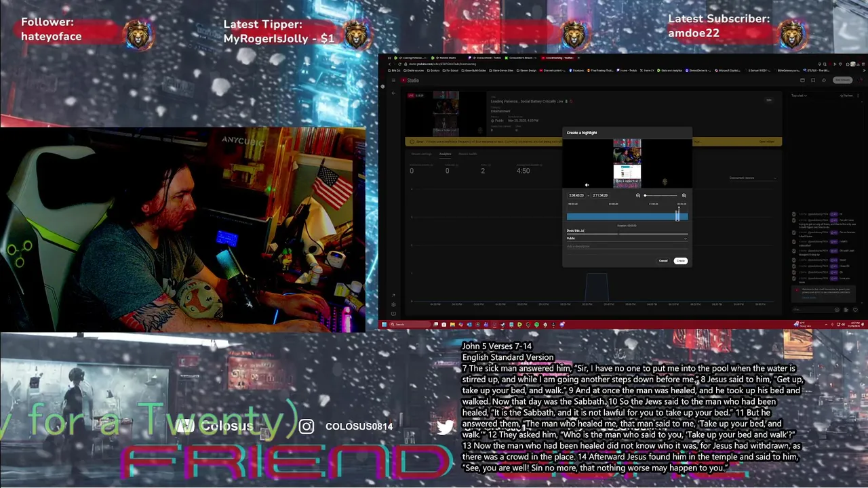The image size is (868, 488).
Task: Click the Studio bookmark-shaped header icon
Action: (813, 80)
